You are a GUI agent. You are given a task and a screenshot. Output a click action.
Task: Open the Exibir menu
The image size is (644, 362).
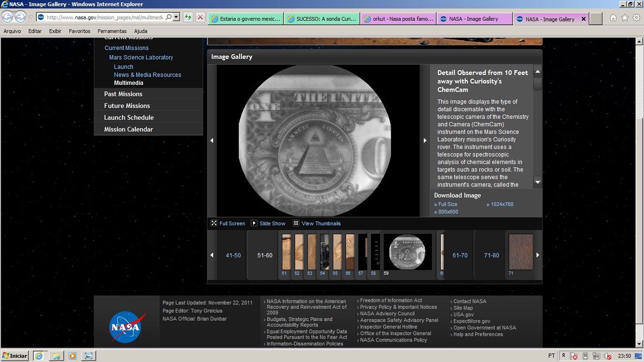pyautogui.click(x=55, y=31)
